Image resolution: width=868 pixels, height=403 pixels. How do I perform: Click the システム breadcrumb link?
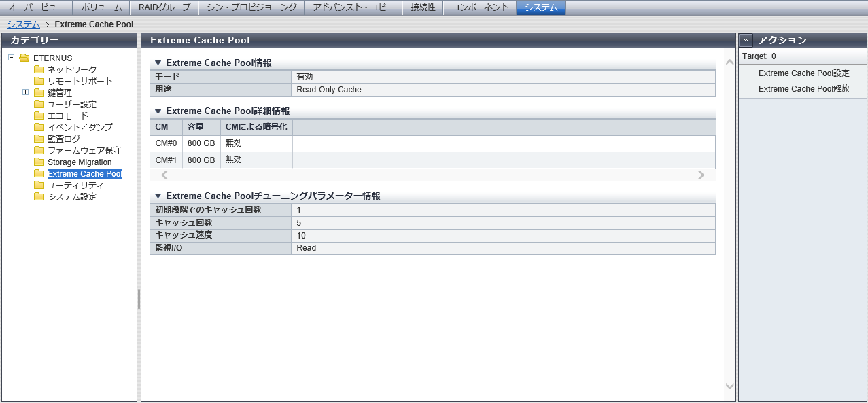(x=24, y=24)
